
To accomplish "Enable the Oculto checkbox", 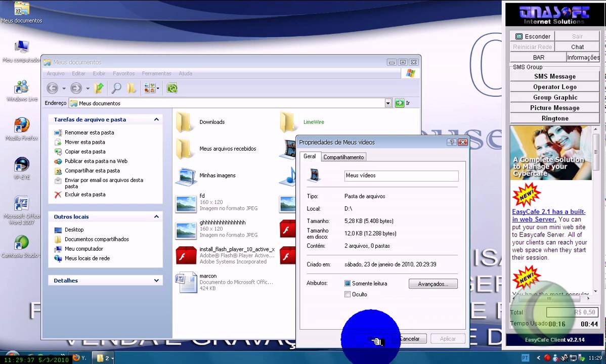I will point(348,294).
